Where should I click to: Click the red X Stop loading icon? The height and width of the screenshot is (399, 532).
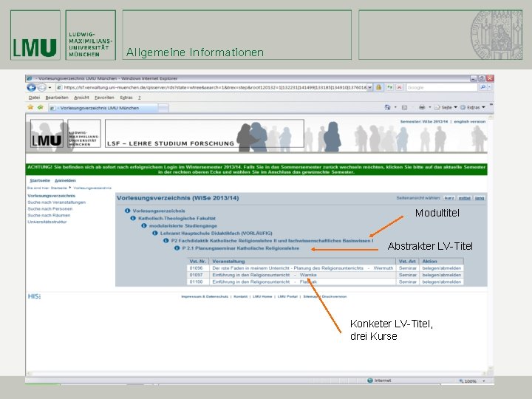(399, 87)
